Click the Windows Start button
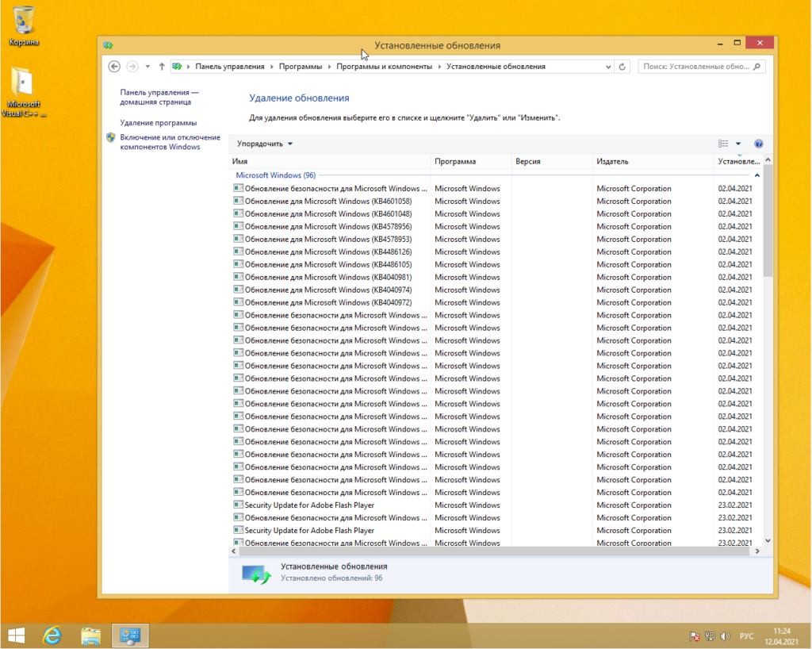This screenshot has width=812, height=649. (x=16, y=636)
